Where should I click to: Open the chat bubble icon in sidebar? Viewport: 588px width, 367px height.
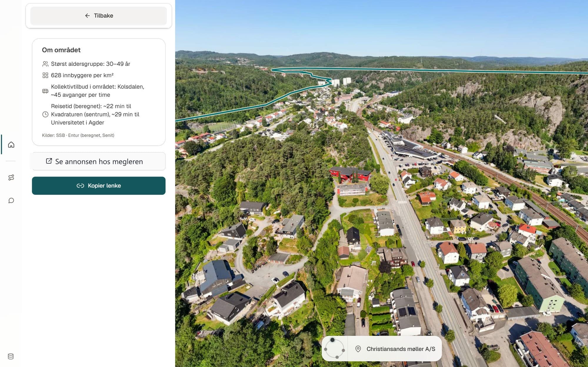click(x=11, y=200)
